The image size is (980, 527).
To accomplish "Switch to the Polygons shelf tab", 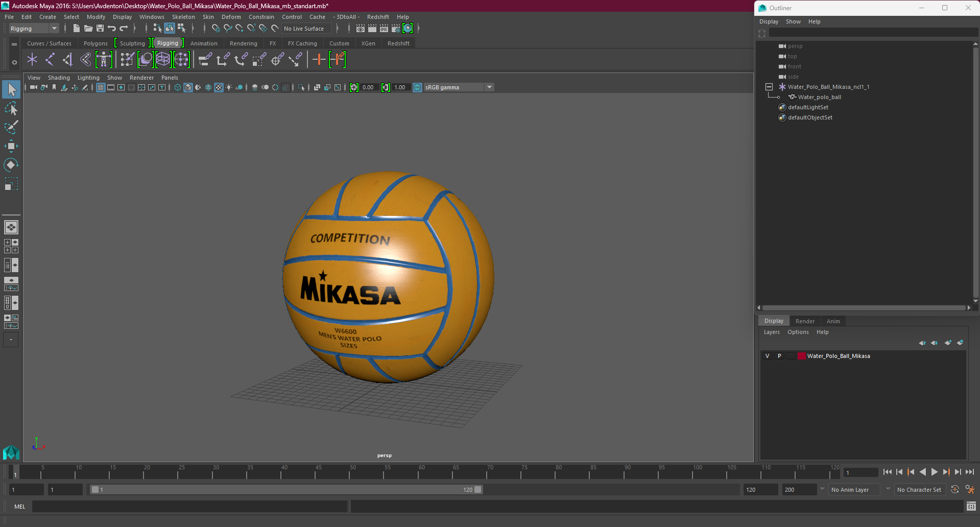I will pyautogui.click(x=95, y=43).
